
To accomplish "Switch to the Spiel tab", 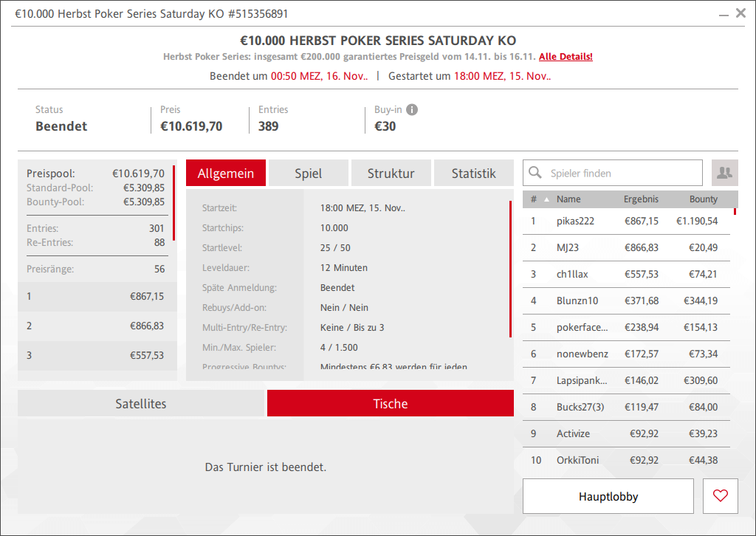I will 308,173.
